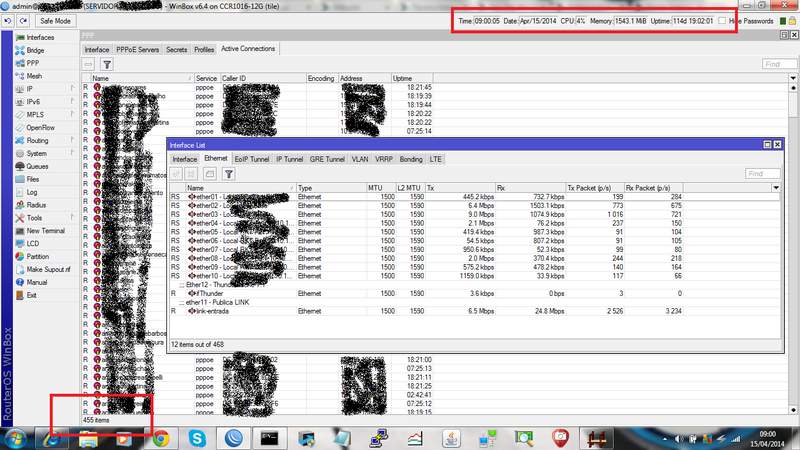
Task: Sort PPP list by Uptime column
Action: tap(411, 78)
